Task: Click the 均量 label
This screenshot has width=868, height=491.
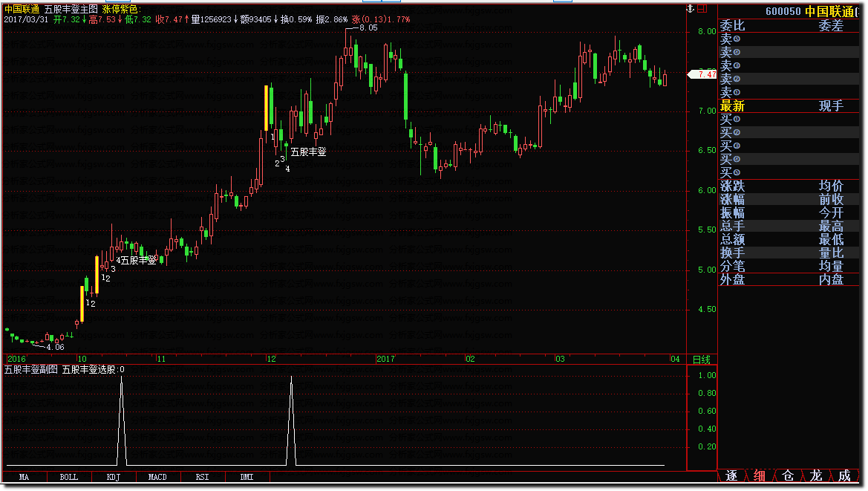Action: pyautogui.click(x=831, y=266)
